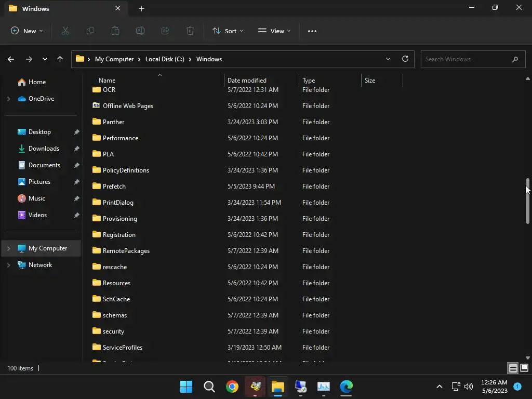
Task: Show hidden tray icons chevron
Action: pos(440,387)
